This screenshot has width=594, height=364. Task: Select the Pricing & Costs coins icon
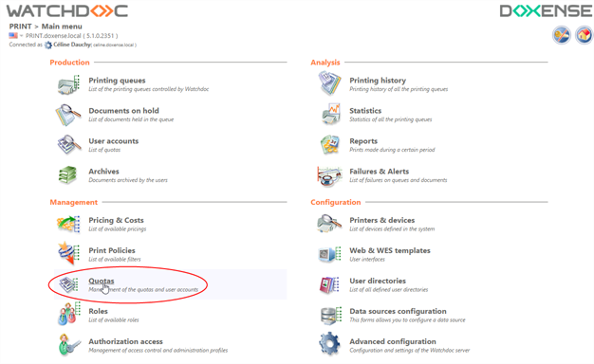[x=68, y=224]
